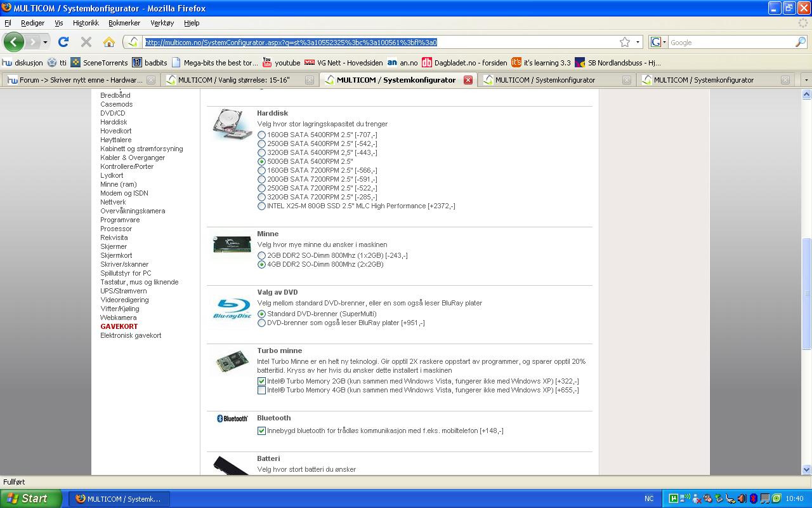The image size is (812, 508).
Task: Click the Blu-ray Disc logo image
Action: tap(232, 309)
